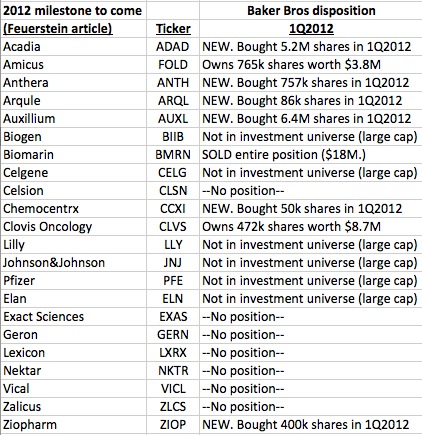Select the Exact Sciences name cell
Image resolution: width=422 pixels, height=435 pixels.
(x=73, y=317)
